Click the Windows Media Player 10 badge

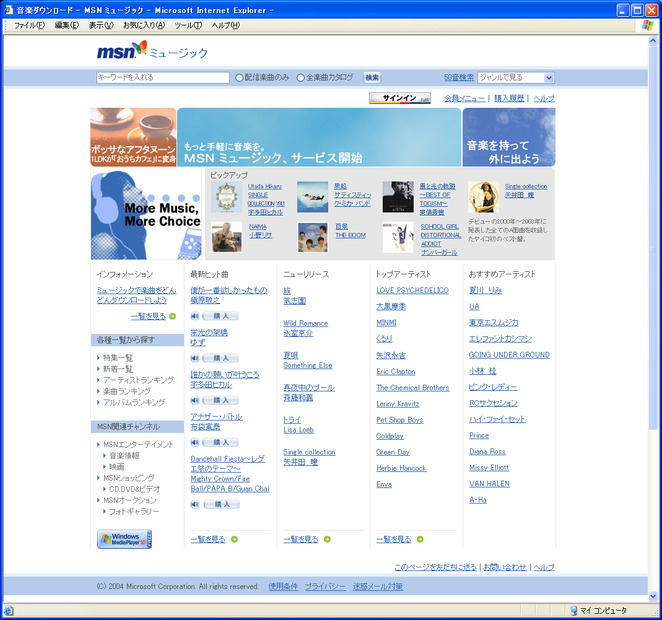tap(125, 539)
